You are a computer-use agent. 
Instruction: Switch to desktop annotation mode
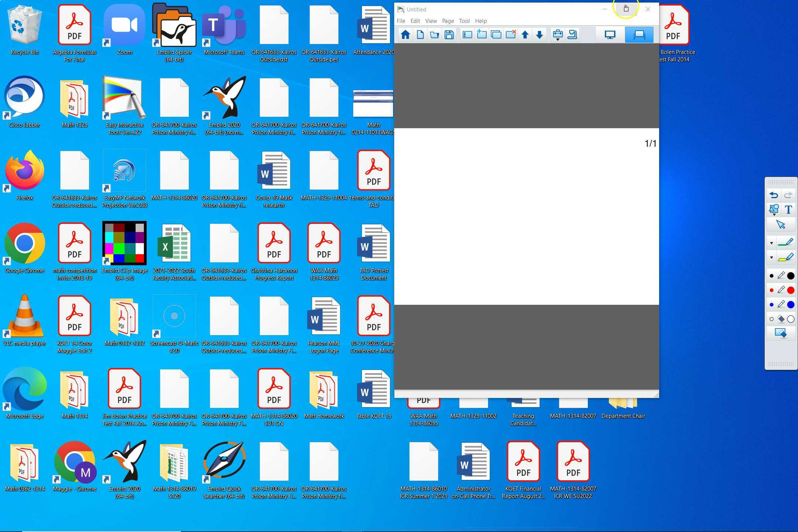point(610,35)
